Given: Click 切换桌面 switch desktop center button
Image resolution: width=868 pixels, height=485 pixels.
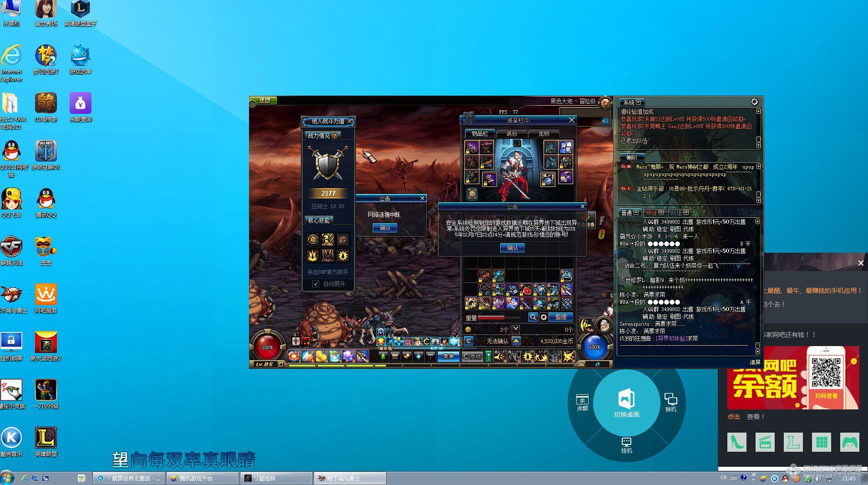Looking at the screenshot, I should tap(627, 403).
